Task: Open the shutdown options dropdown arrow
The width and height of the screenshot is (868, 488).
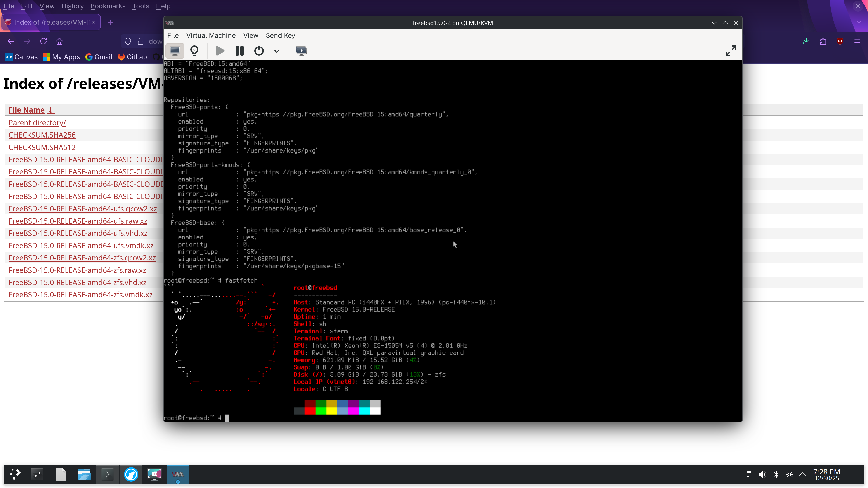Action: tap(277, 51)
